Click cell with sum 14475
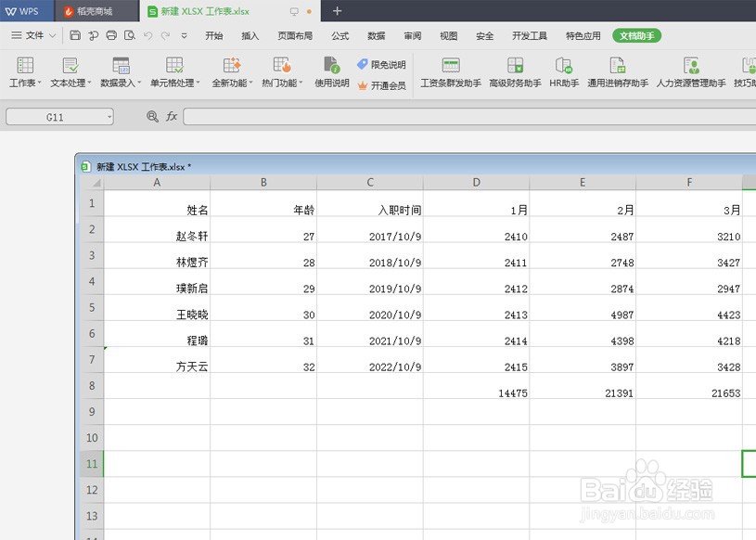The width and height of the screenshot is (756, 540). (477, 386)
